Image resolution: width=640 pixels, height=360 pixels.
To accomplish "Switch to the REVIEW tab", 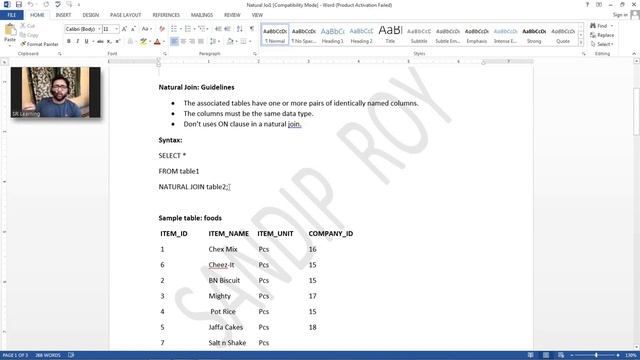I will tap(232, 15).
